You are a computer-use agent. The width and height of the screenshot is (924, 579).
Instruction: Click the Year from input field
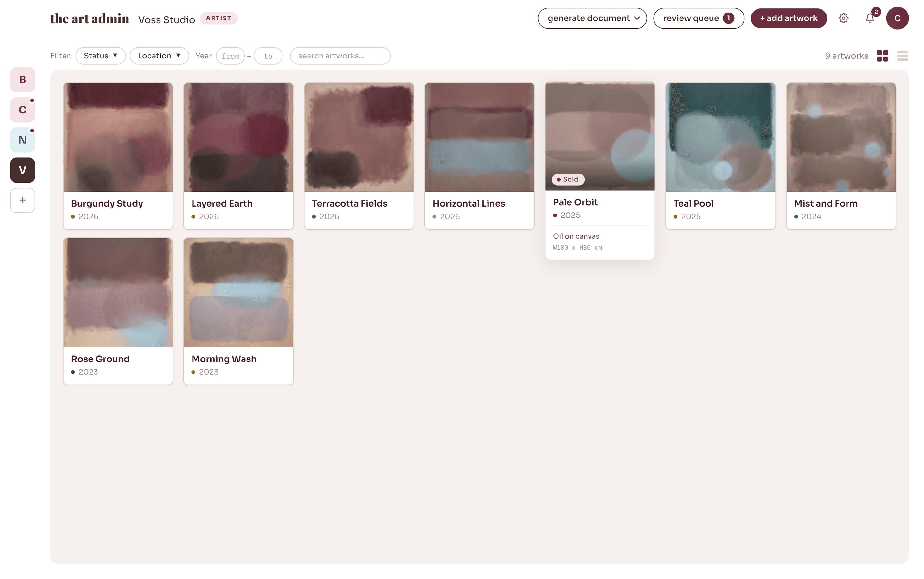(230, 56)
